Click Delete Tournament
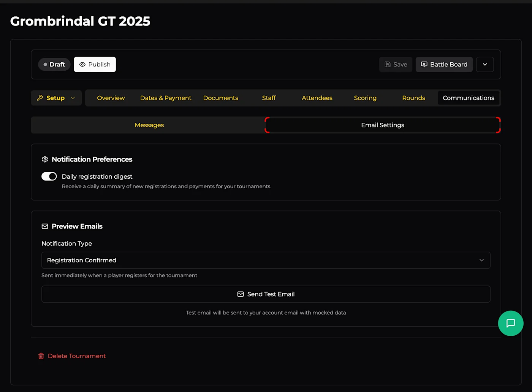This screenshot has width=532, height=392. coord(72,356)
